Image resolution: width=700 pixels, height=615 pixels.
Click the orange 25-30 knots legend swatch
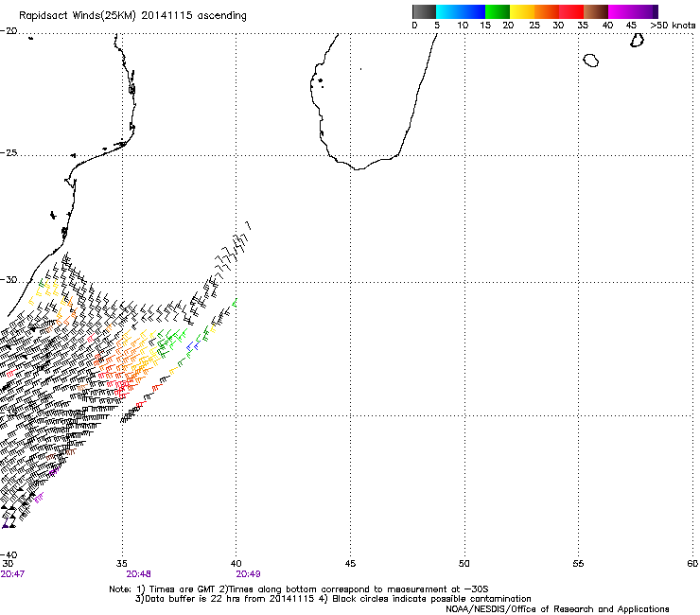click(547, 11)
